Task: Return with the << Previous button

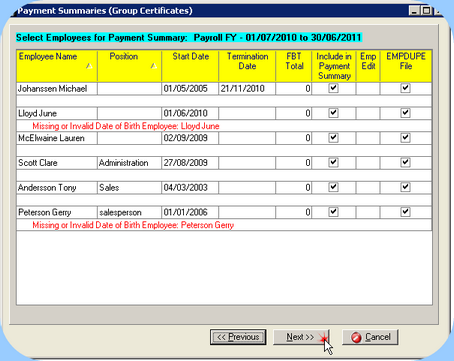Action: (x=238, y=337)
